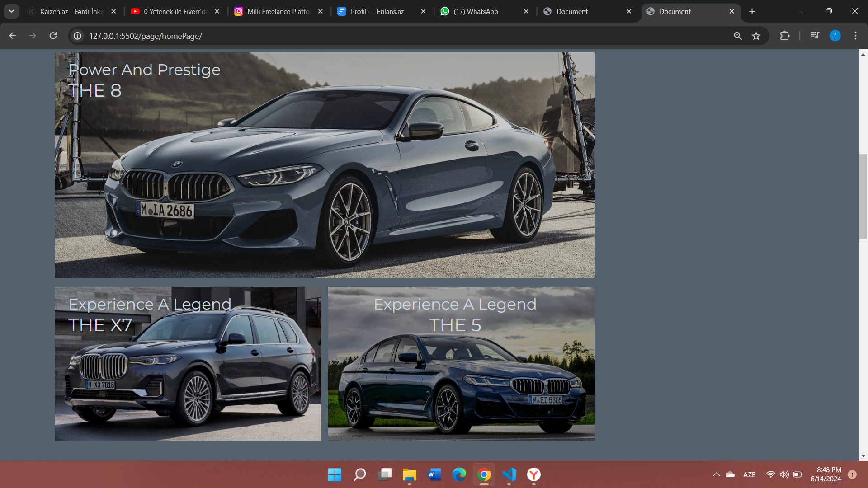Screen dimensions: 868x488
Task: Open the zoom magnifier in address bar
Action: pyautogui.click(x=737, y=36)
